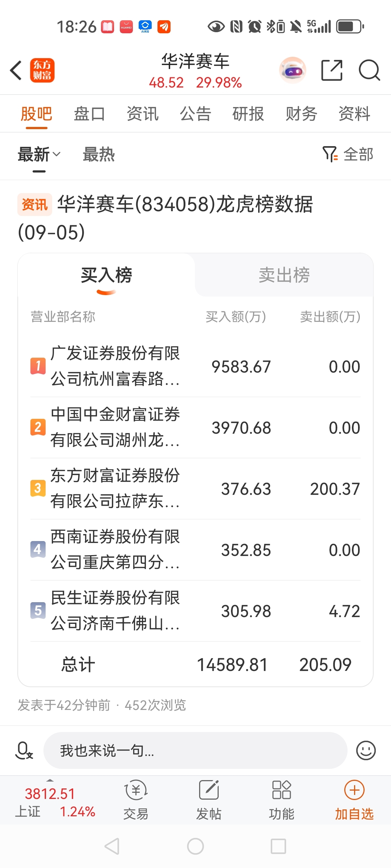The image size is (391, 868).
Task: Add stock via 加自选 button
Action: pyautogui.click(x=354, y=800)
